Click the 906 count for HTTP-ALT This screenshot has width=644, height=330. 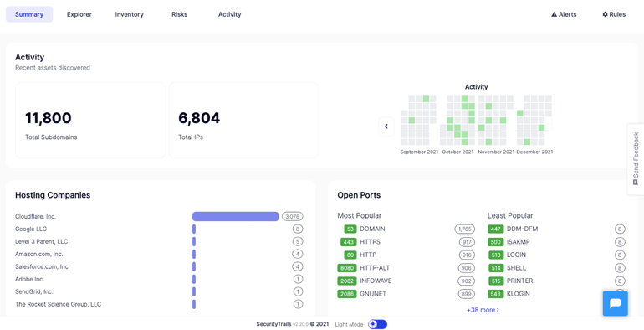(467, 268)
